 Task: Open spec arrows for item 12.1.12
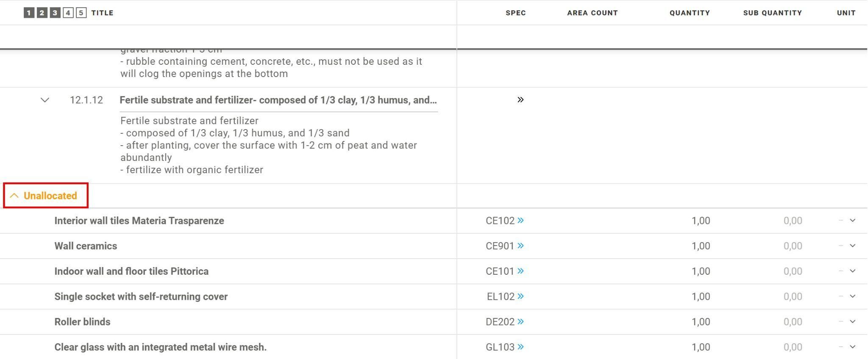(520, 100)
